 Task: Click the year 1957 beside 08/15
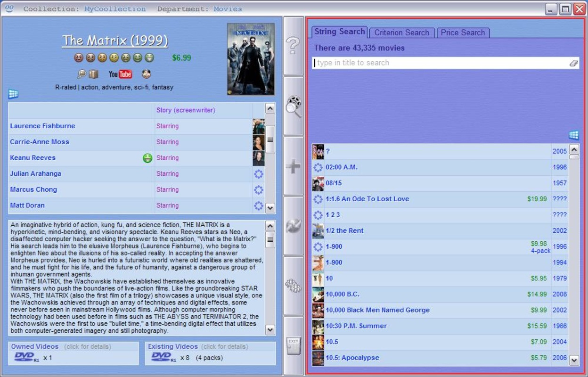click(560, 183)
